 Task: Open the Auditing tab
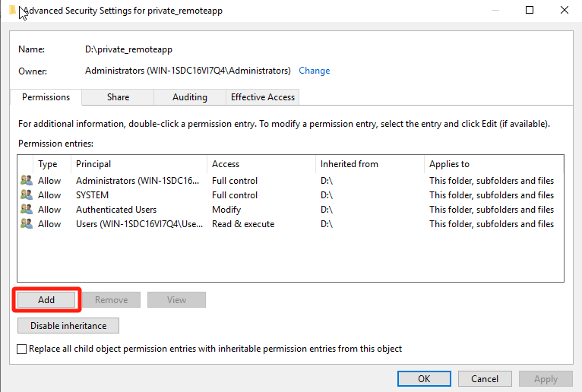pos(190,97)
